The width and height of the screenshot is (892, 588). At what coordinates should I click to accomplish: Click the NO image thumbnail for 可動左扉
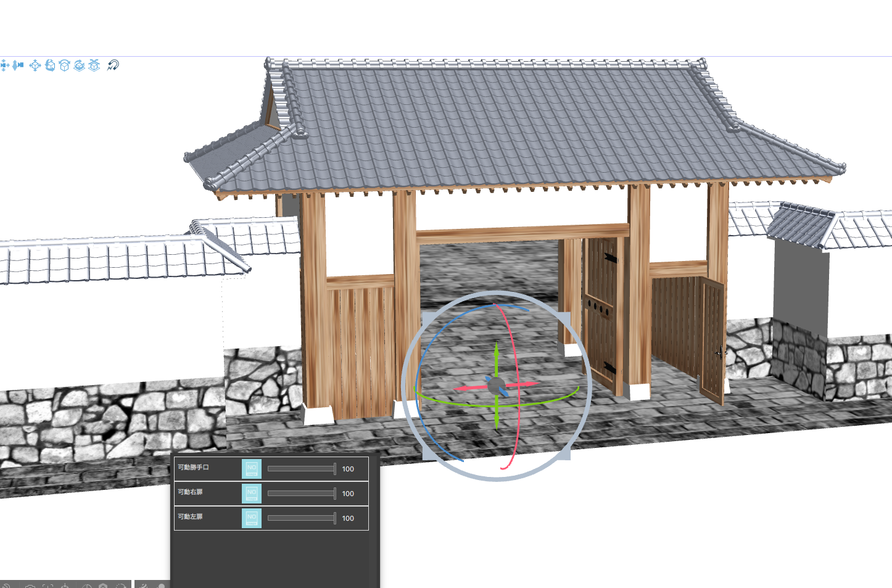tap(252, 518)
